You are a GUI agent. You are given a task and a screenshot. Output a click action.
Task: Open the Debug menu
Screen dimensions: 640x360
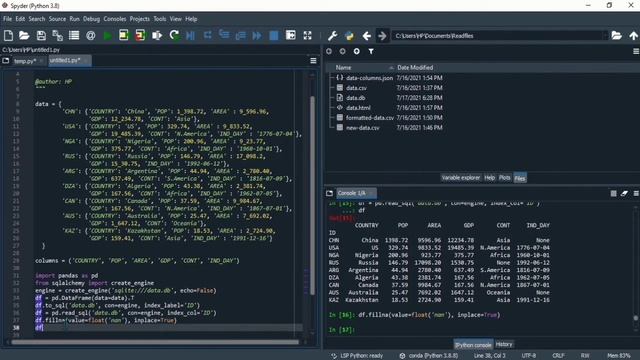[91, 19]
